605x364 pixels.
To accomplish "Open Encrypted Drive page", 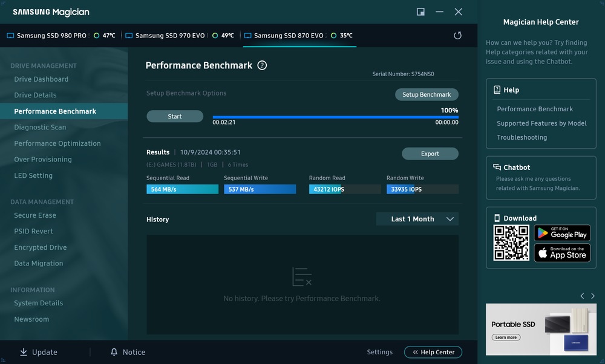I will coord(41,247).
